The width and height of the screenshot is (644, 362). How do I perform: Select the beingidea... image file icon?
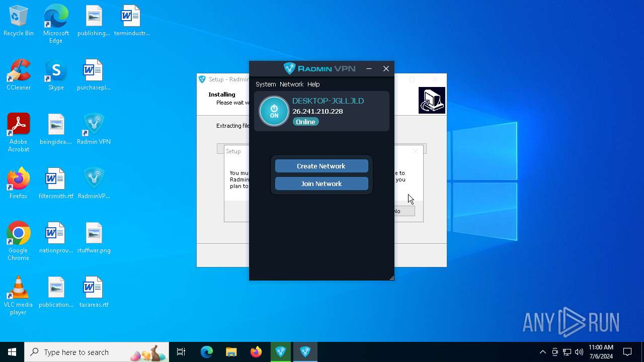[56, 130]
